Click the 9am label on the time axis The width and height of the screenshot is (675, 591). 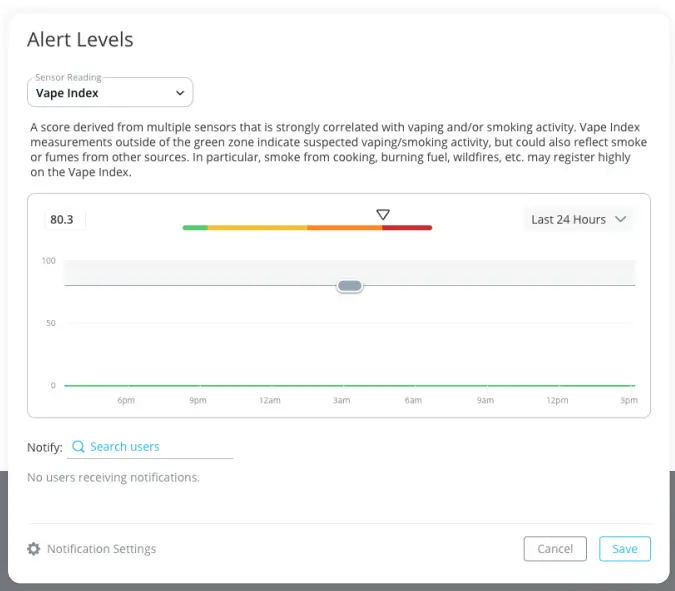(x=485, y=401)
